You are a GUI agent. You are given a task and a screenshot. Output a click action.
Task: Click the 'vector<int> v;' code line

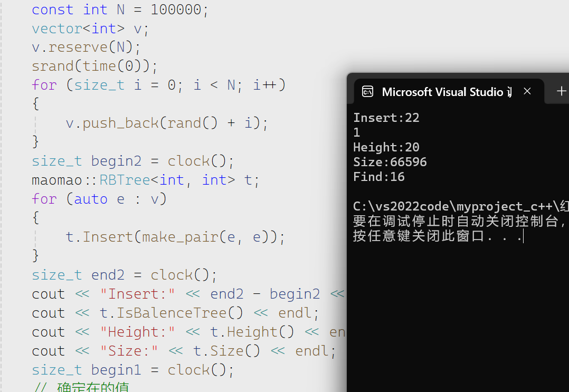90,28
